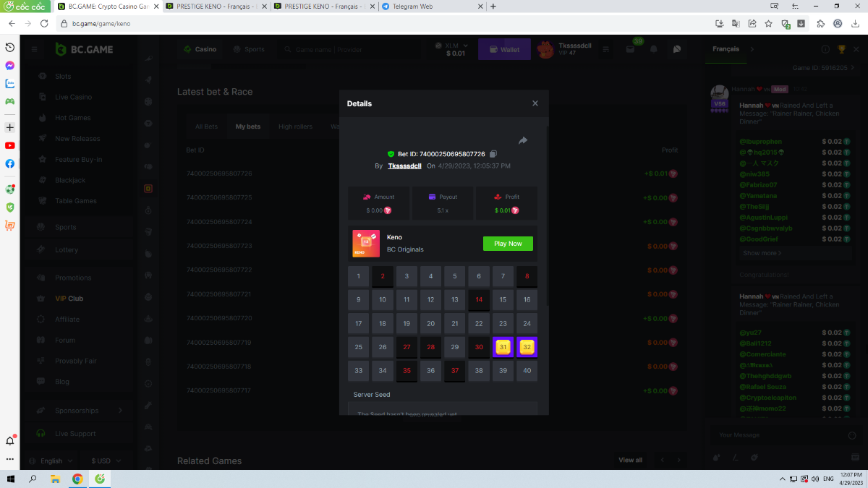Open Messenger from the browser sidebar
This screenshot has width=868, height=488.
[10, 65]
